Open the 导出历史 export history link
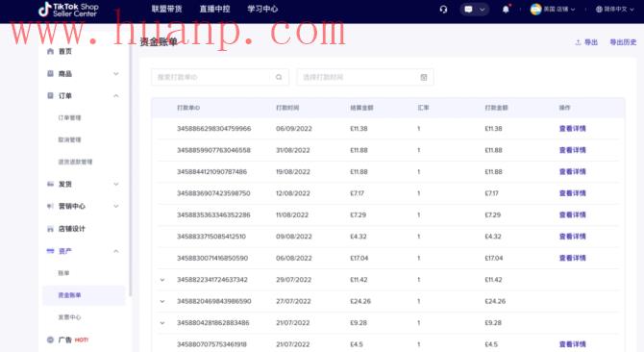The height and width of the screenshot is (352, 644). (623, 42)
